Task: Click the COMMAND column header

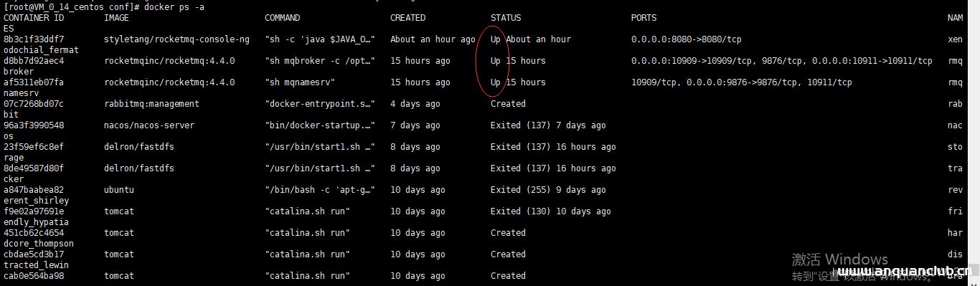Action: (282, 18)
